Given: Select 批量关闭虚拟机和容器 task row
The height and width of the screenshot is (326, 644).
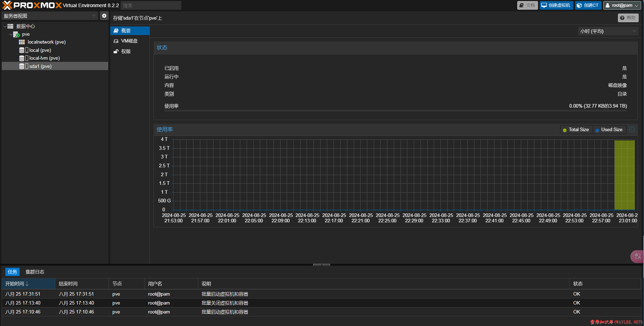Looking at the screenshot, I should click(x=321, y=303).
